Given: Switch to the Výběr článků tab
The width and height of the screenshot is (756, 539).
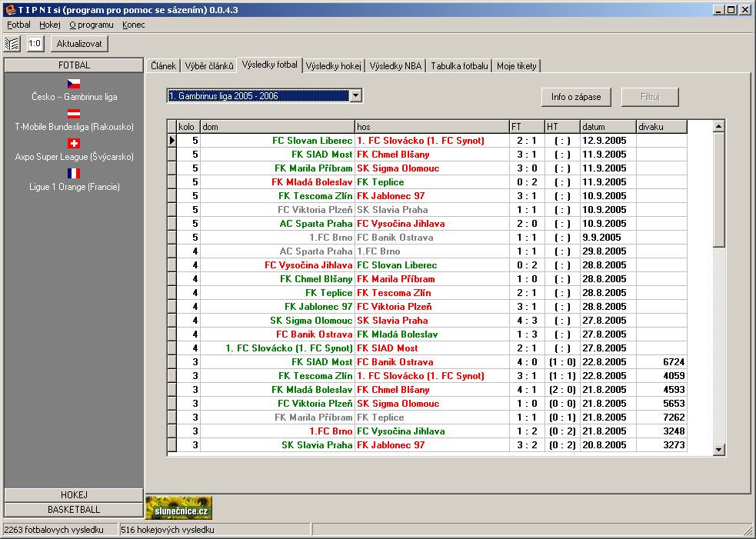Looking at the screenshot, I should point(209,66).
